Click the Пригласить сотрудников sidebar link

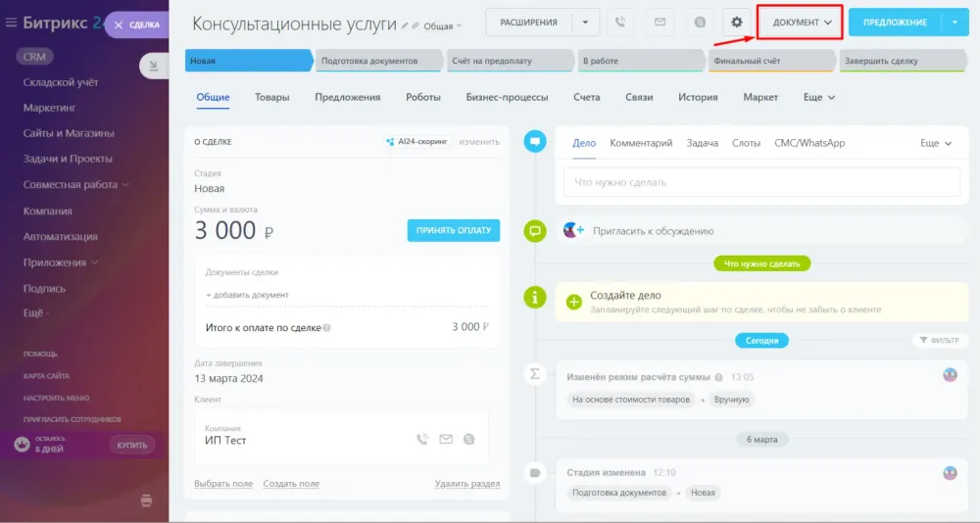(x=72, y=419)
